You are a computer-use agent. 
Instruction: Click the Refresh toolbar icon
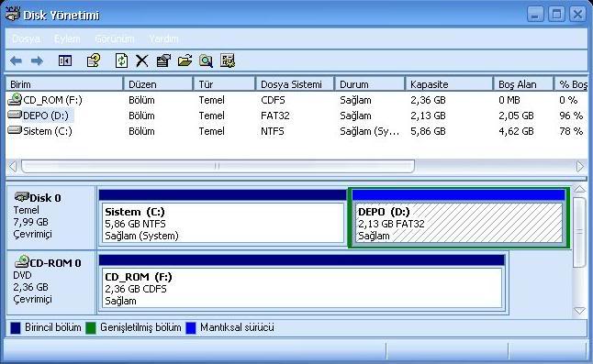click(121, 61)
